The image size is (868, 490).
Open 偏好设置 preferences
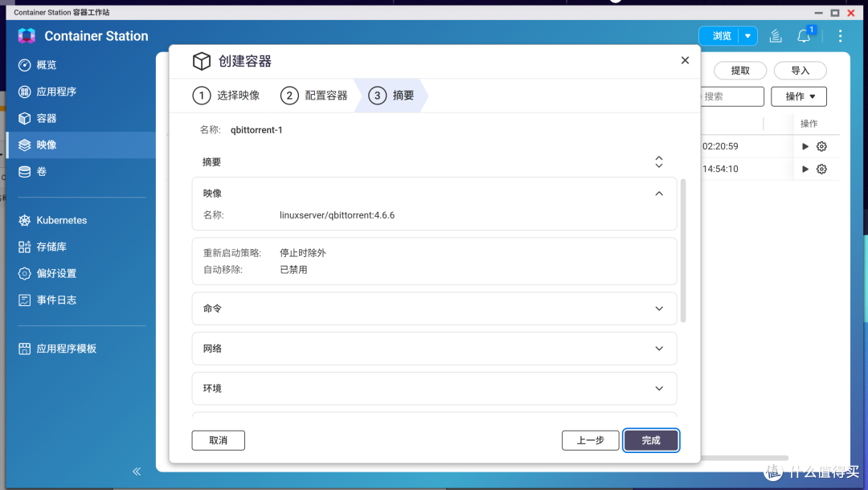(81, 273)
